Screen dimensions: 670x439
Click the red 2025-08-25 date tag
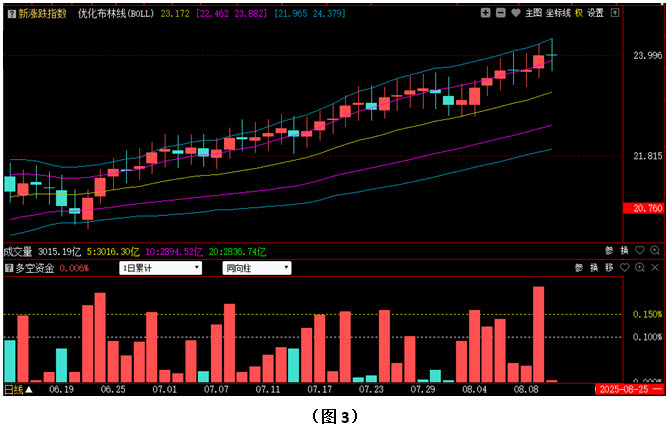click(x=630, y=389)
